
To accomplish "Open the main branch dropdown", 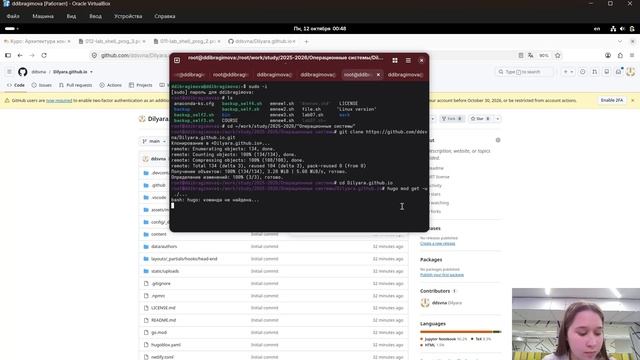I will pos(154,141).
